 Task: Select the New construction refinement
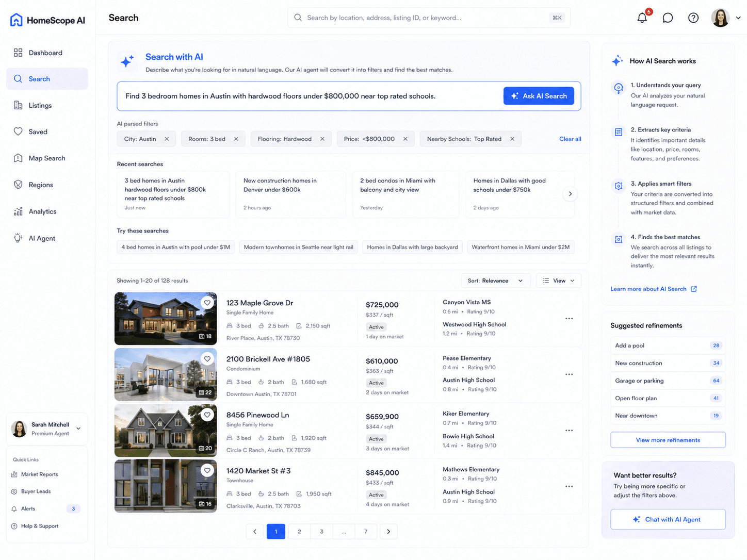click(668, 363)
